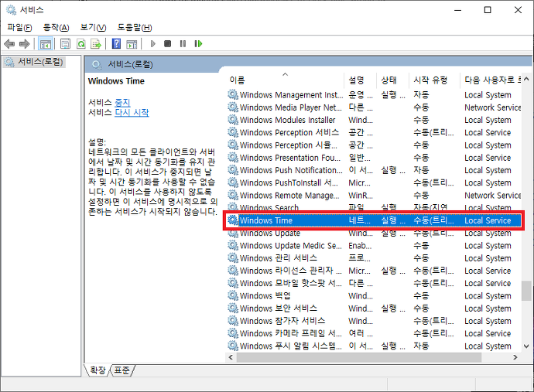Click gear icon of Windows Presentation Foundation row
This screenshot has height=392, width=534.
tap(233, 158)
